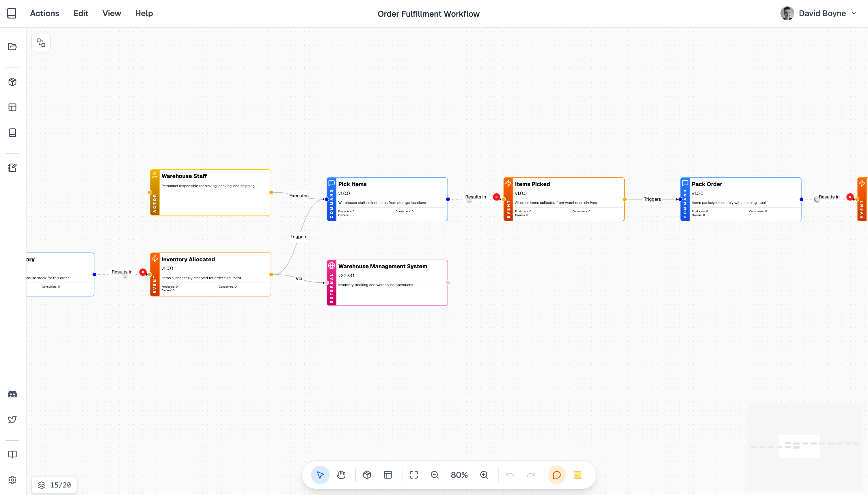Open the comment bubble tool
Screen dimensions: 868x495
tap(557, 475)
